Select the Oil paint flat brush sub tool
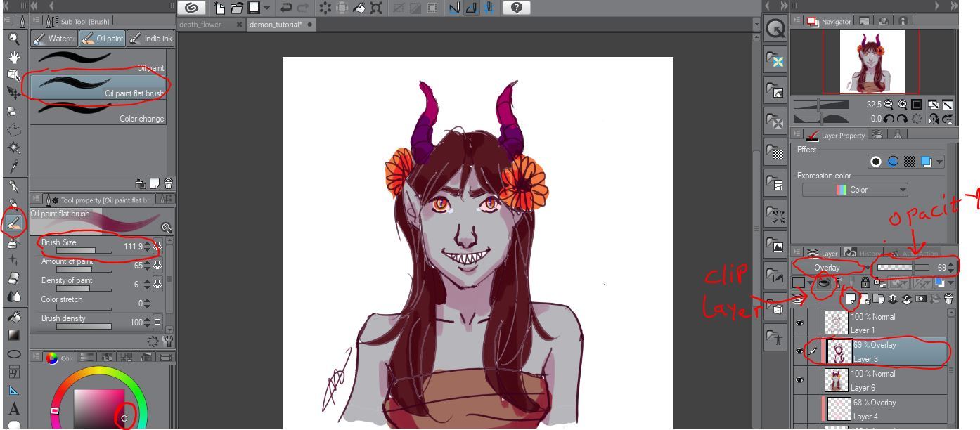 (97, 87)
